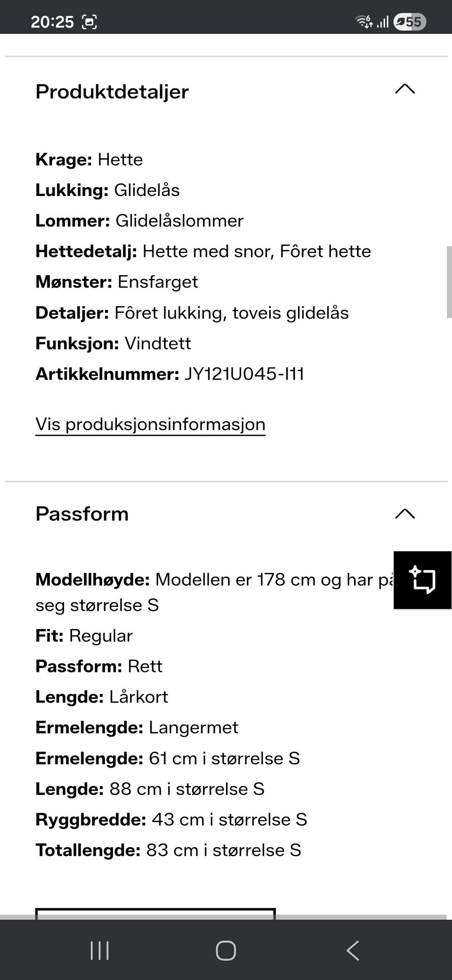
Task: Open the fit section disclosure arrow
Action: click(x=406, y=514)
